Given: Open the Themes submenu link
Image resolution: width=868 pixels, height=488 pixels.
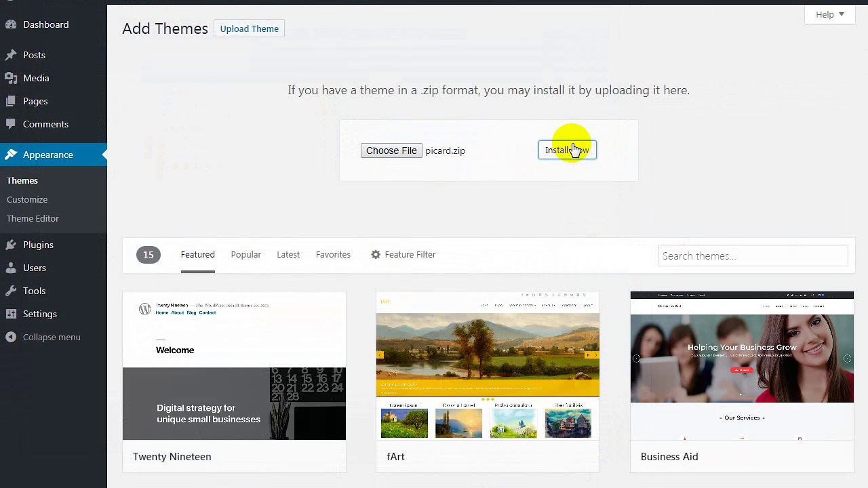Looking at the screenshot, I should [22, 180].
